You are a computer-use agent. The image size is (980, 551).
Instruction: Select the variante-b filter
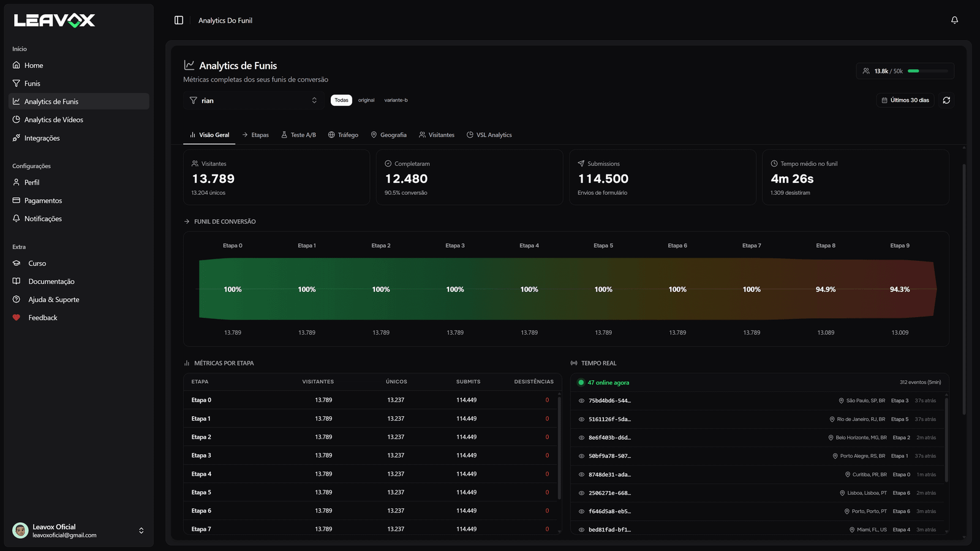click(x=396, y=100)
